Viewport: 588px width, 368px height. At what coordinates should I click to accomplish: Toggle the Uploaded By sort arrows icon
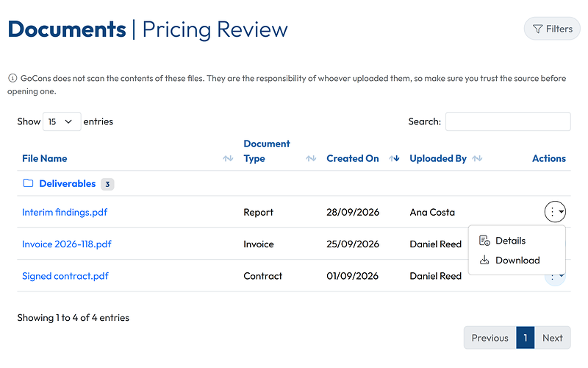pos(477,158)
